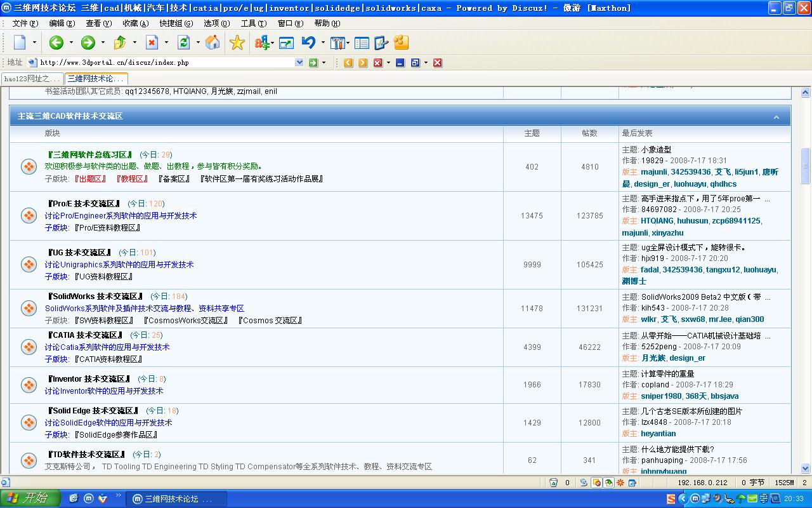
Task: Open the 『Inventor 技术交流区』 forum link
Action: (x=89, y=379)
